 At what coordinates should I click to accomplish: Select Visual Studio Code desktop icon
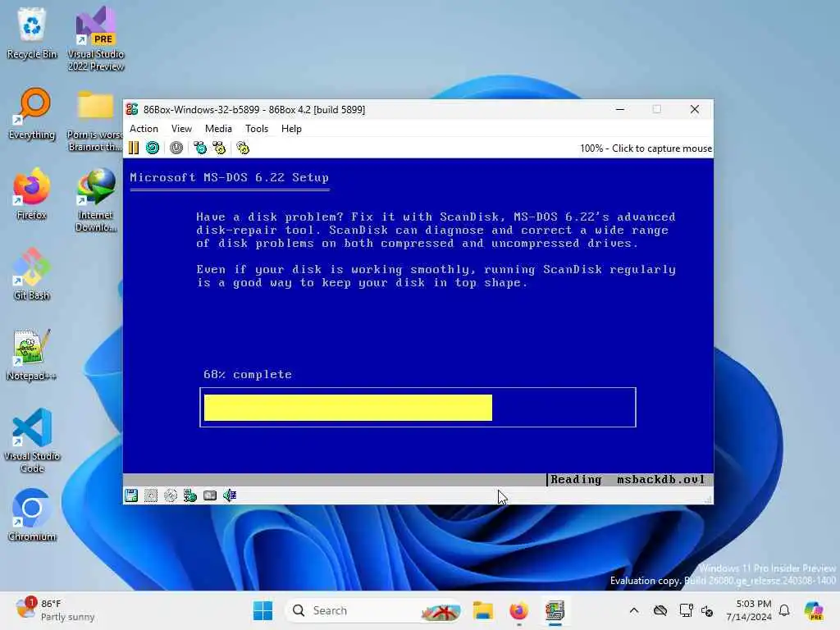(x=32, y=441)
